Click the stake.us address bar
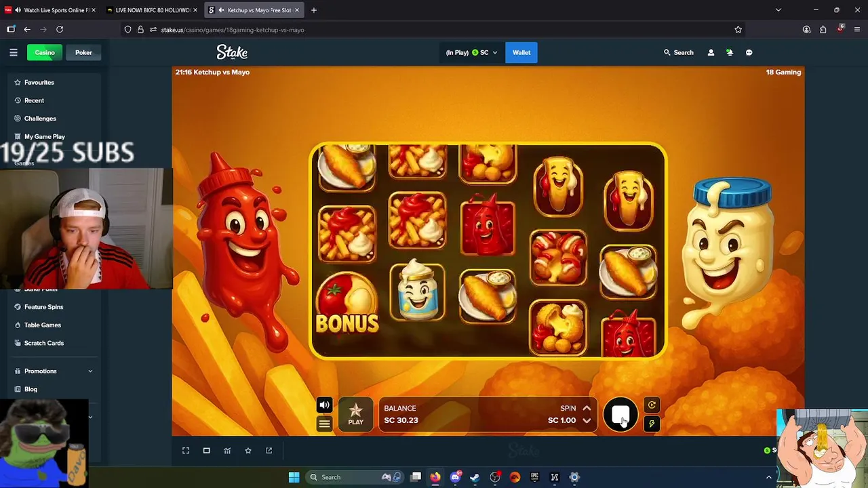Image resolution: width=868 pixels, height=488 pixels. (434, 30)
